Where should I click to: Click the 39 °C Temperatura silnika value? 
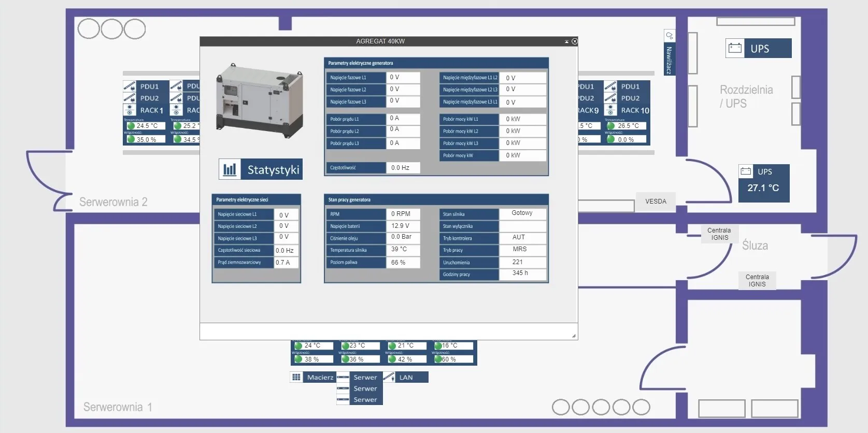point(403,250)
